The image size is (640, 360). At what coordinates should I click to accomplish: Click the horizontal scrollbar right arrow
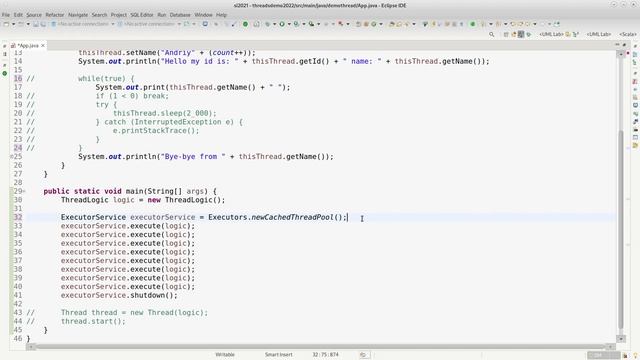click(611, 347)
